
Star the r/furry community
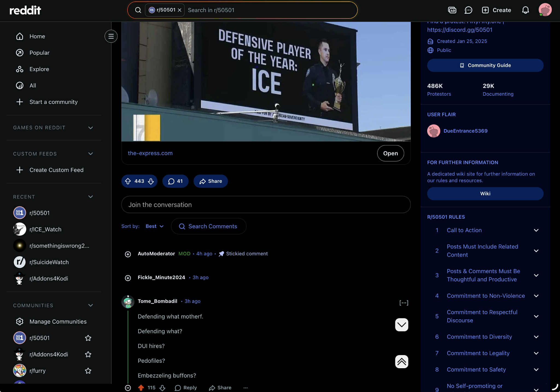tap(88, 371)
